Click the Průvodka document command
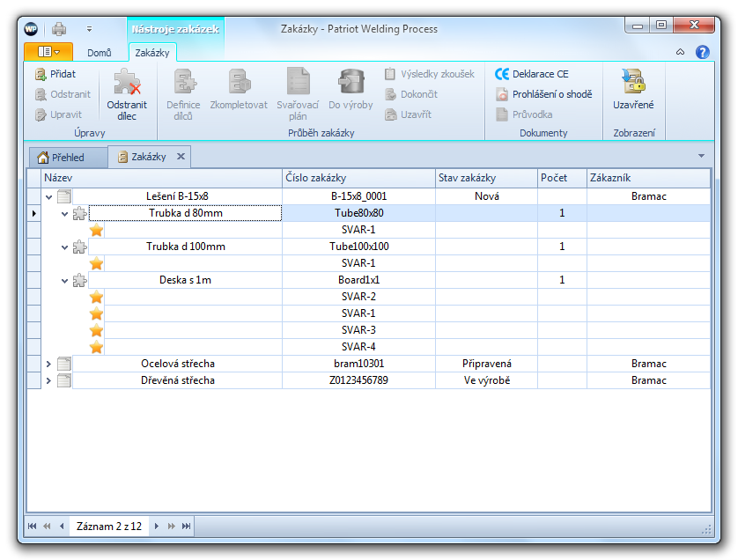Image resolution: width=738 pixels, height=560 pixels. (524, 114)
